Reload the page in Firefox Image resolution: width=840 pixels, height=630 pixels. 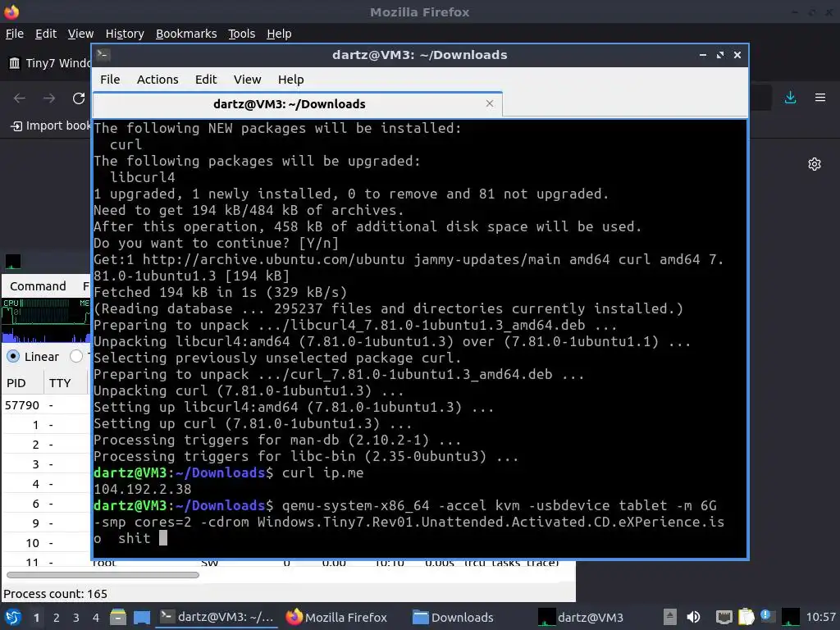(79, 98)
